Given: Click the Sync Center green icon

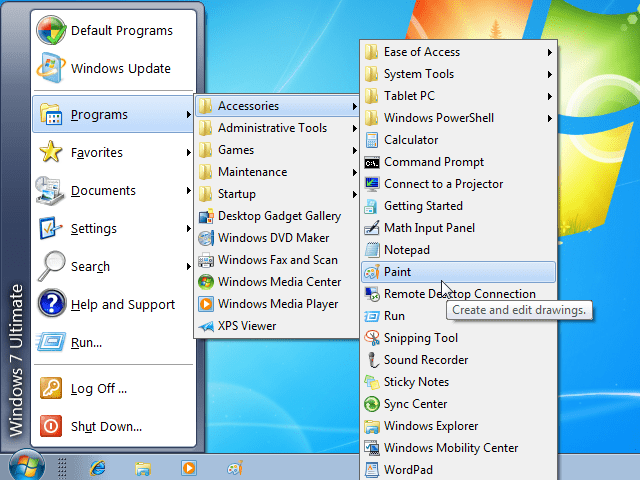Looking at the screenshot, I should tap(371, 404).
